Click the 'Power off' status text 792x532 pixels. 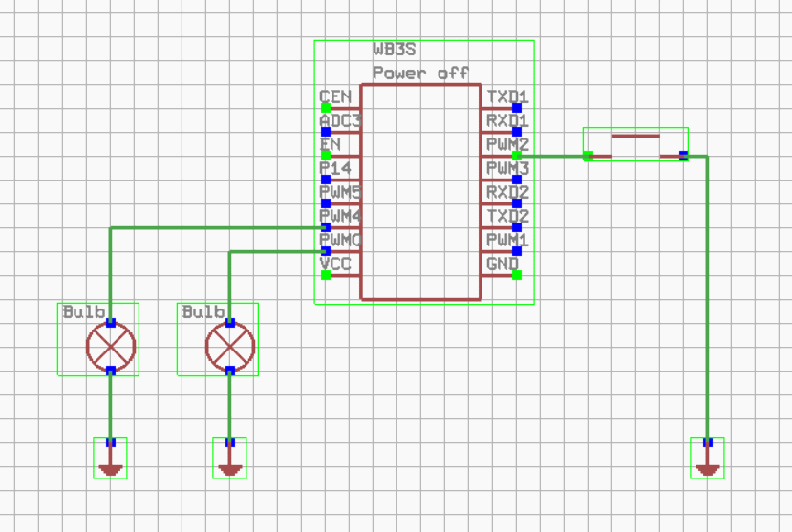pyautogui.click(x=420, y=74)
